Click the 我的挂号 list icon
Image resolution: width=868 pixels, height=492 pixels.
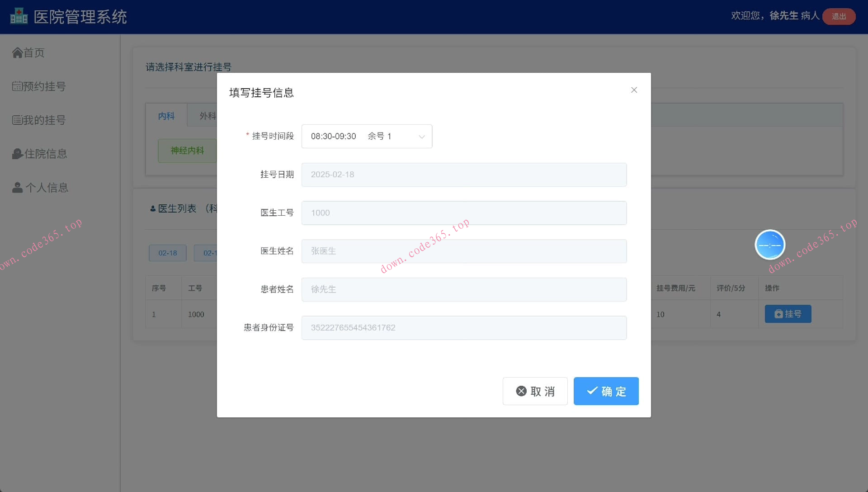(x=17, y=120)
